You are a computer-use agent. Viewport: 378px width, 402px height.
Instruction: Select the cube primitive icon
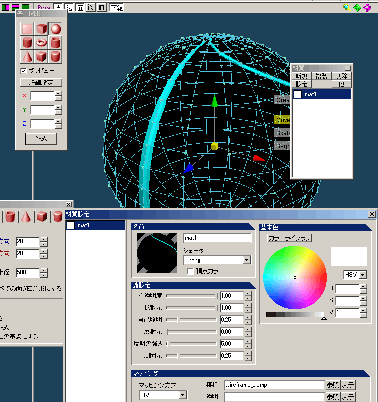point(41,29)
